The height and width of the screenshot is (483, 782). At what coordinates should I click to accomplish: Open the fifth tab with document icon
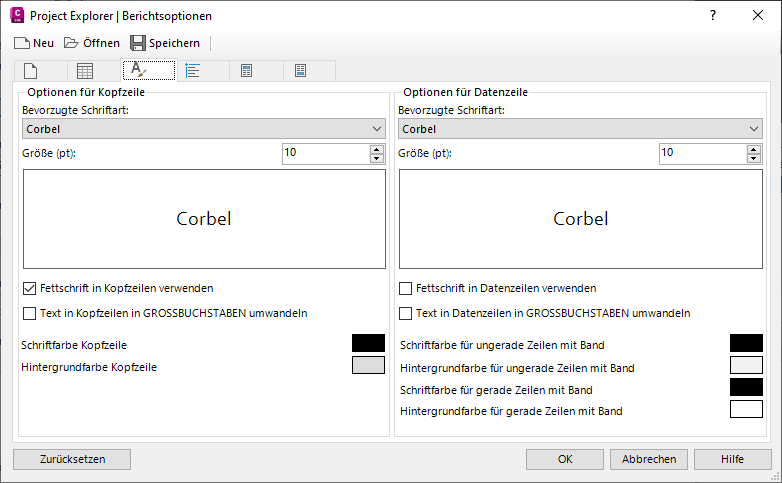coord(246,70)
